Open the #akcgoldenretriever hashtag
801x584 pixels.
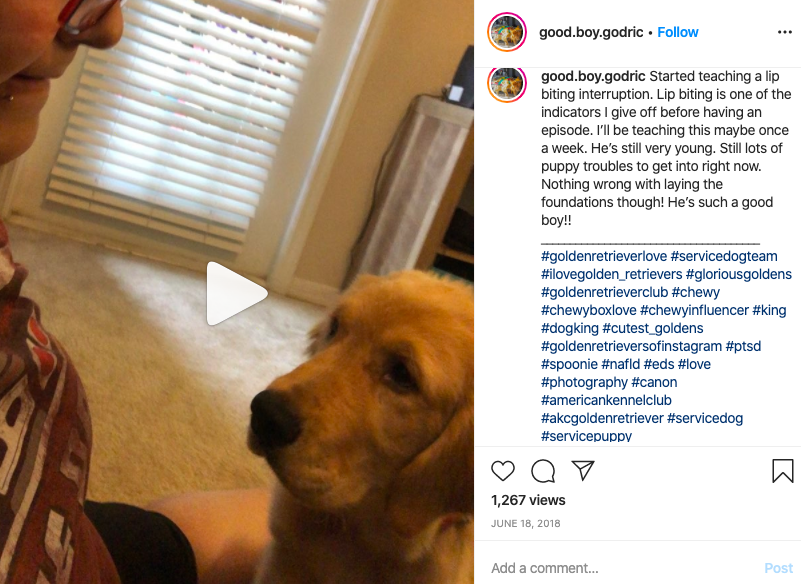click(602, 418)
